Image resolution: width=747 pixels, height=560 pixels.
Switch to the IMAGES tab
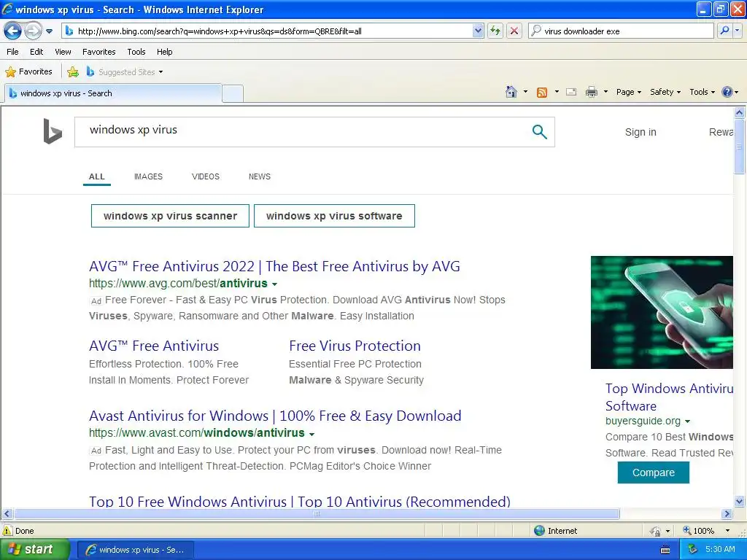pos(148,176)
